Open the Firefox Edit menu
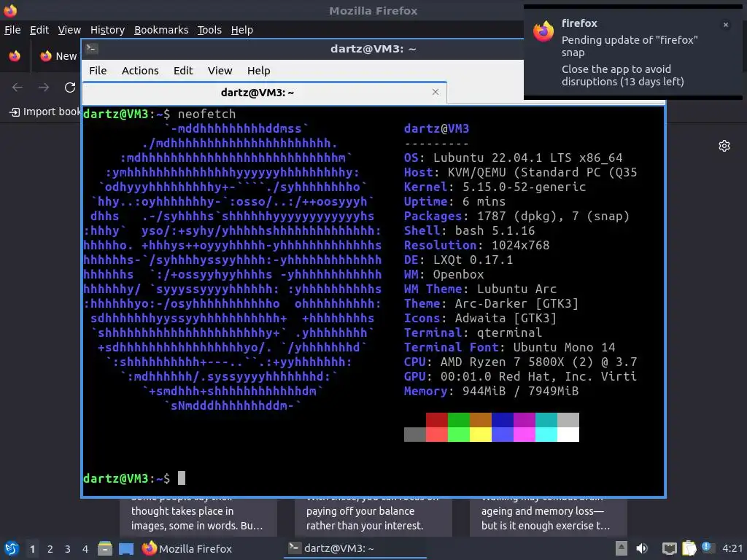The height and width of the screenshot is (560, 747). tap(39, 30)
